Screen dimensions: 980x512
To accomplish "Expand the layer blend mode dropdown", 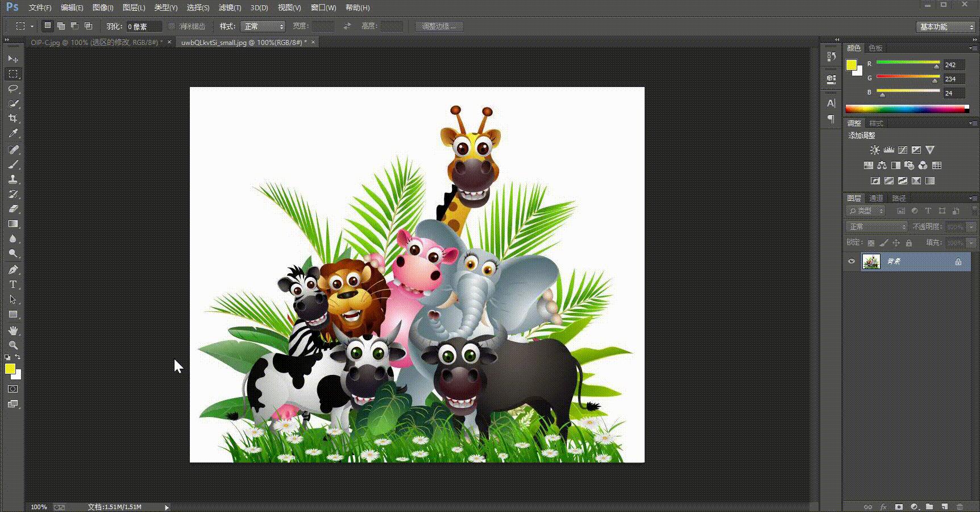I will (877, 226).
